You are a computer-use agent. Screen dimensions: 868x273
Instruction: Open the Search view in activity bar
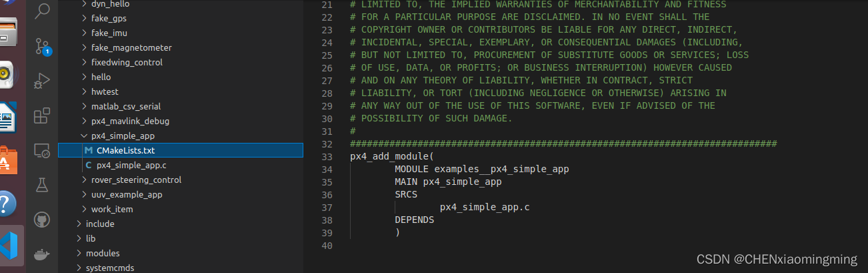42,9
